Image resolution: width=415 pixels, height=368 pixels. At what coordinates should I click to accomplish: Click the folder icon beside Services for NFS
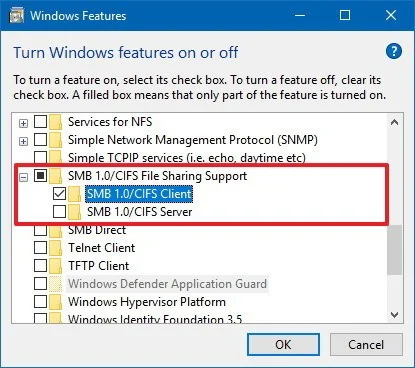pyautogui.click(x=56, y=122)
